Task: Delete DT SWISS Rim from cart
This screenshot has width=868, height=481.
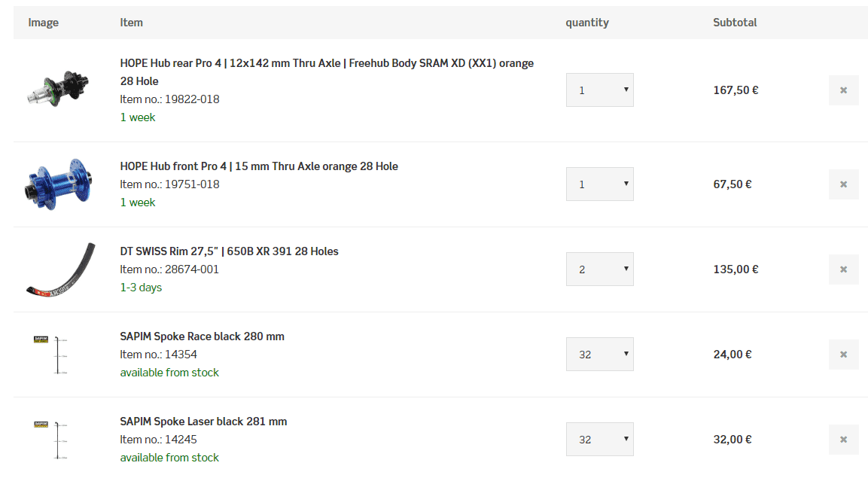Action: 843,269
